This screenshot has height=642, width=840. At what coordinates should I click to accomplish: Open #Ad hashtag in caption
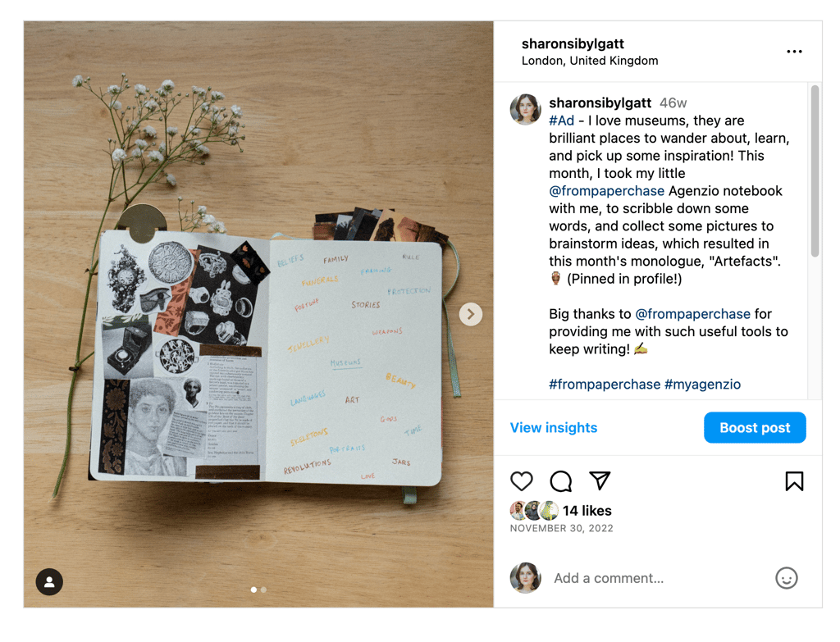click(x=561, y=121)
